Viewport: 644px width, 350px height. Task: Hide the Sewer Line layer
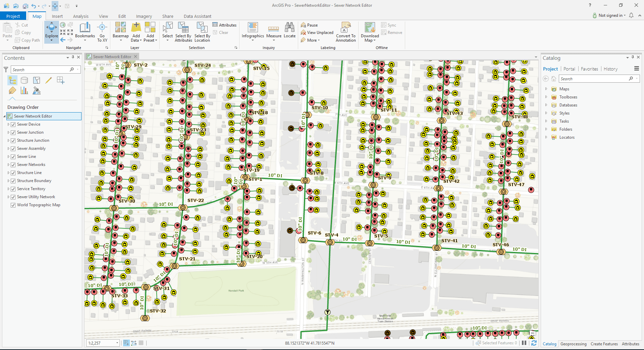click(13, 157)
